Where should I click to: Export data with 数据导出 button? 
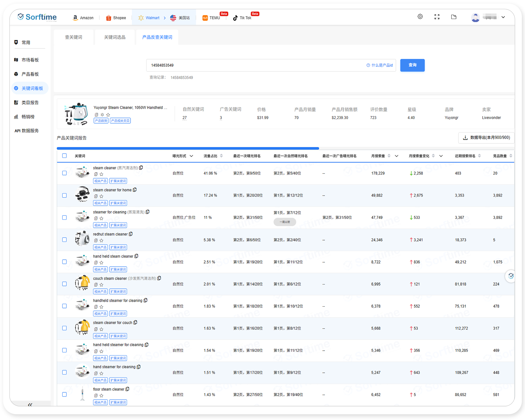(486, 138)
